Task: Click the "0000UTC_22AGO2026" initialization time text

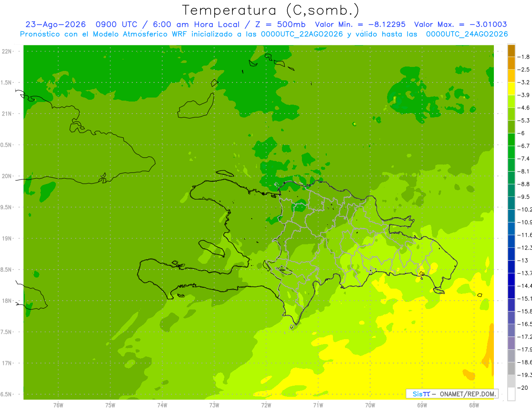Action: (302, 34)
